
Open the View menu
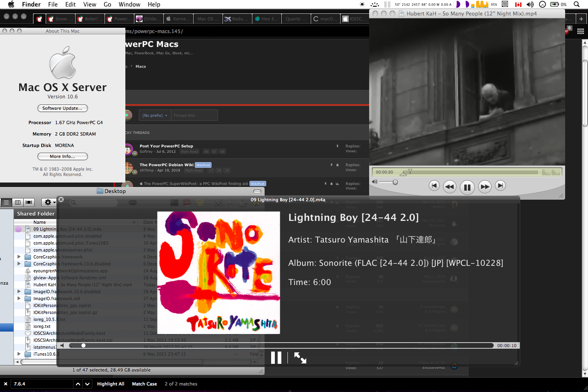click(x=90, y=4)
